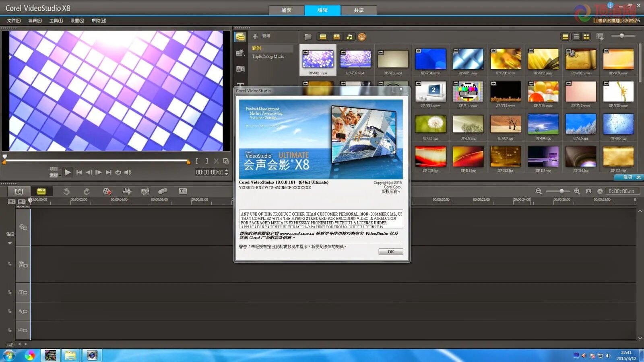Select the Subtitle/Title tool icon

(x=182, y=191)
